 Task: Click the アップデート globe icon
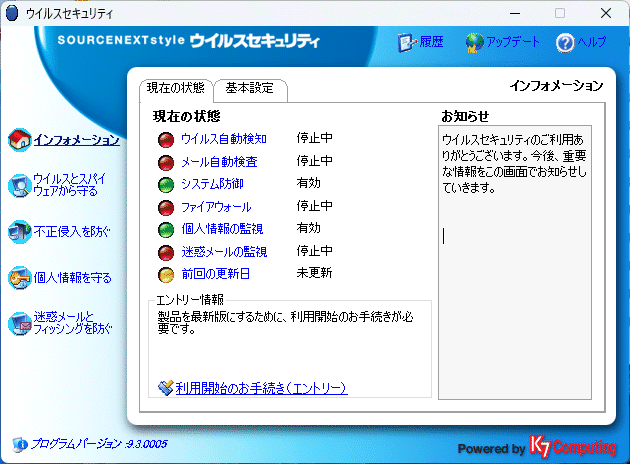474,42
